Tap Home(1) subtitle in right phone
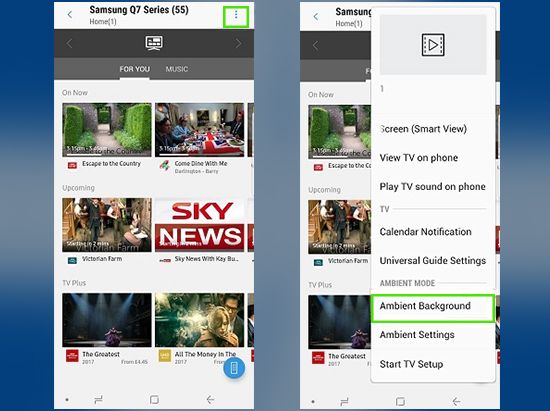The image size is (550, 411). coord(349,24)
